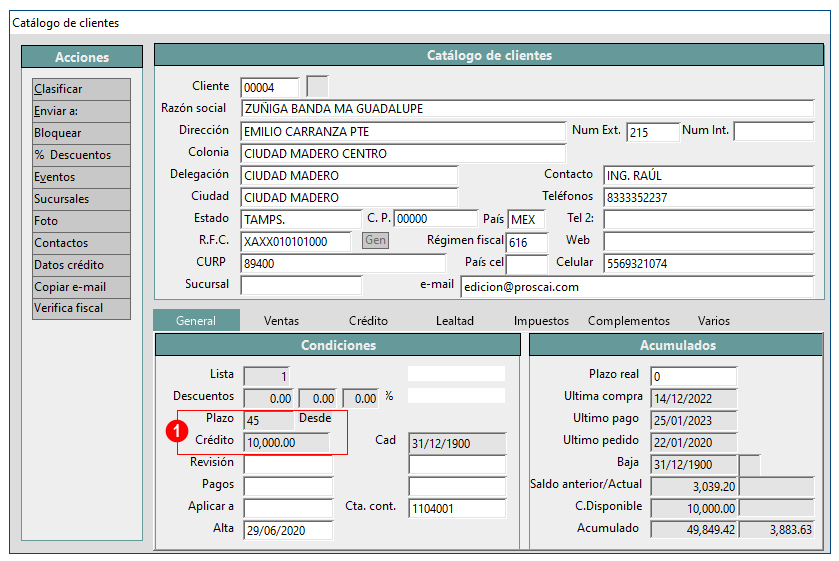
Task: Open the Enviar a: action
Action: click(x=81, y=111)
